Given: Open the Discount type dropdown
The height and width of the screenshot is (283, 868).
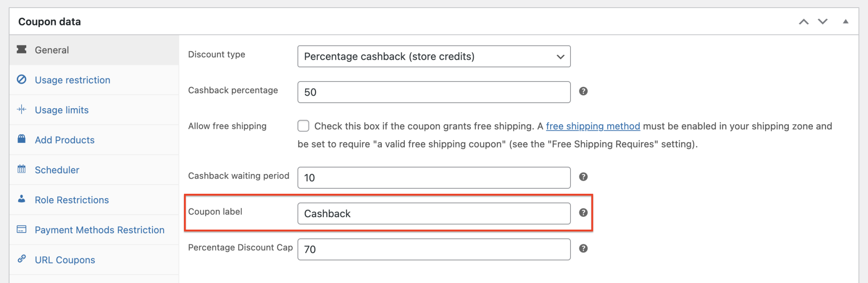Looking at the screenshot, I should [434, 56].
